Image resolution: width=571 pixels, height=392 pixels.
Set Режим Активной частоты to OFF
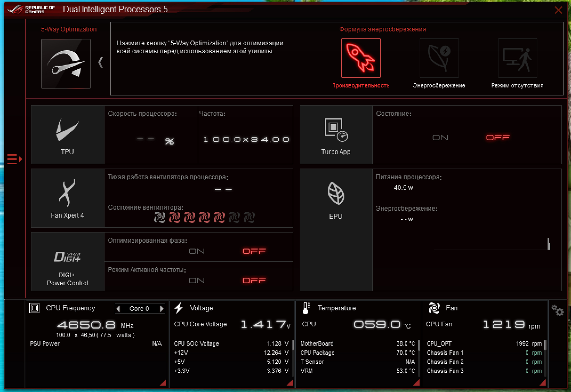pyautogui.click(x=254, y=281)
